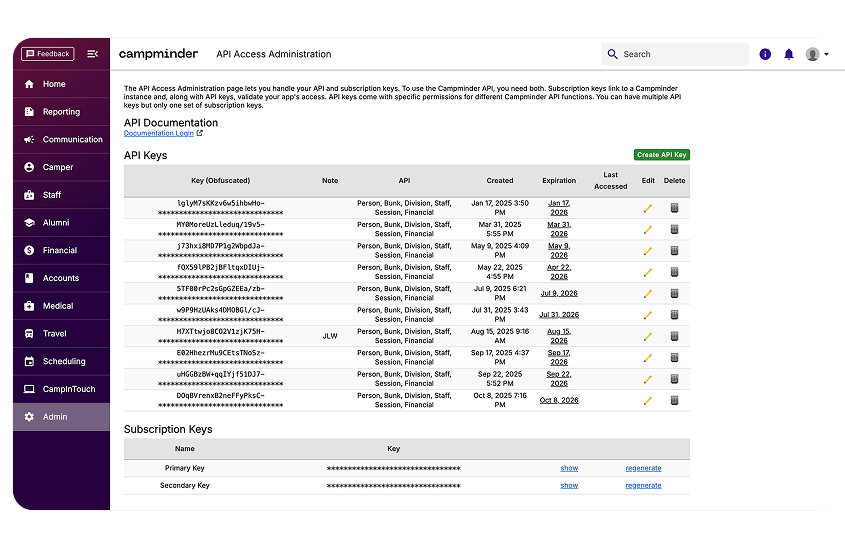Edit the key created May 9, 2025
The height and width of the screenshot is (548, 845).
647,251
